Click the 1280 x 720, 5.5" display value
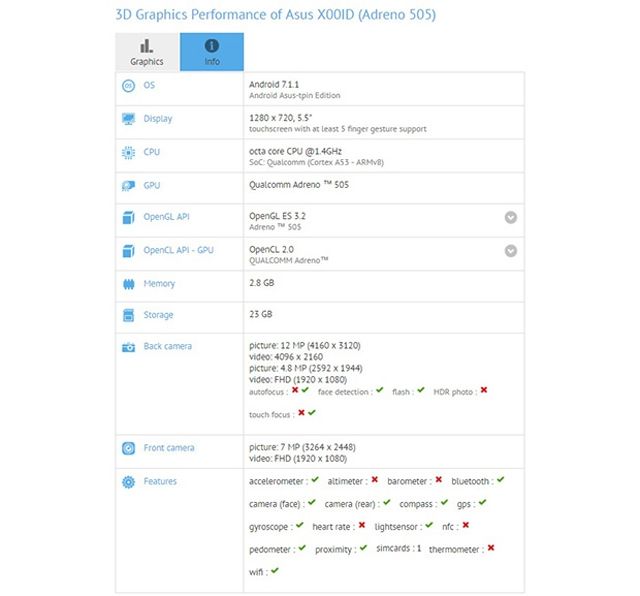Image resolution: width=640 pixels, height=596 pixels. pyautogui.click(x=280, y=118)
